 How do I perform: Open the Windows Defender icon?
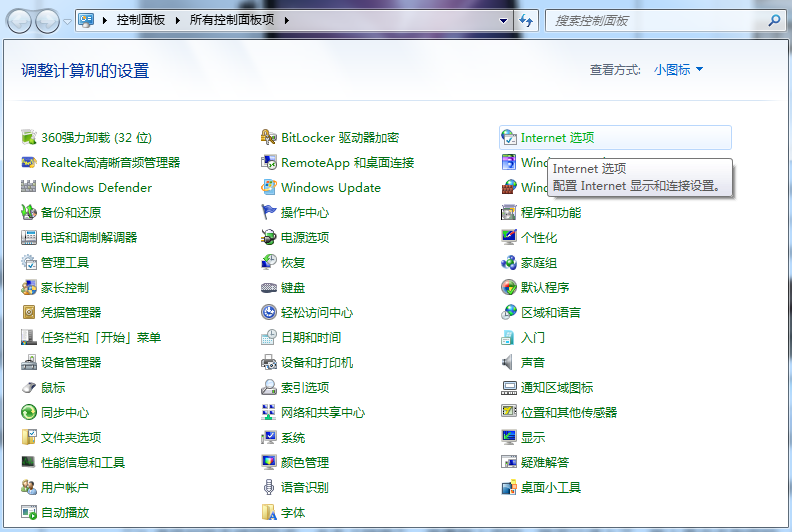click(x=29, y=188)
